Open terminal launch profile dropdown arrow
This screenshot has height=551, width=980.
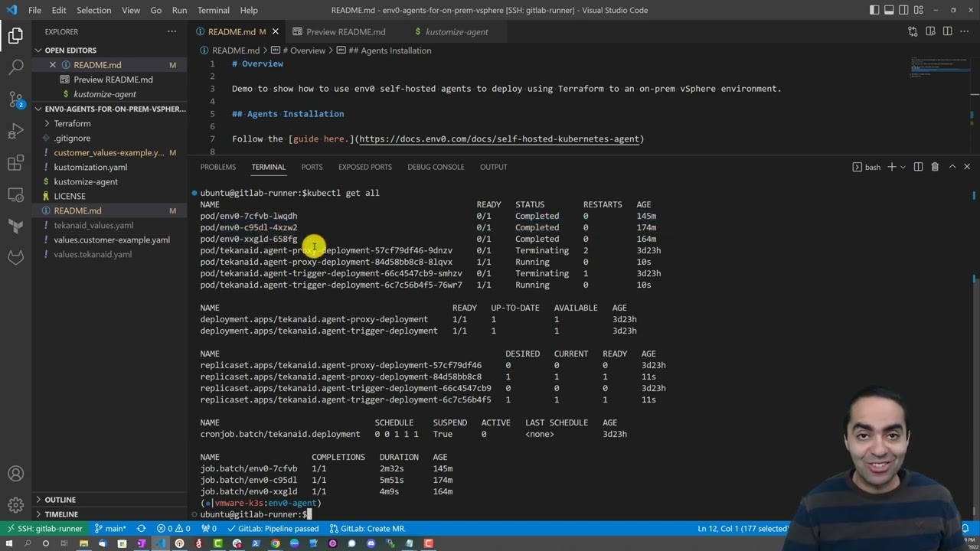click(903, 167)
